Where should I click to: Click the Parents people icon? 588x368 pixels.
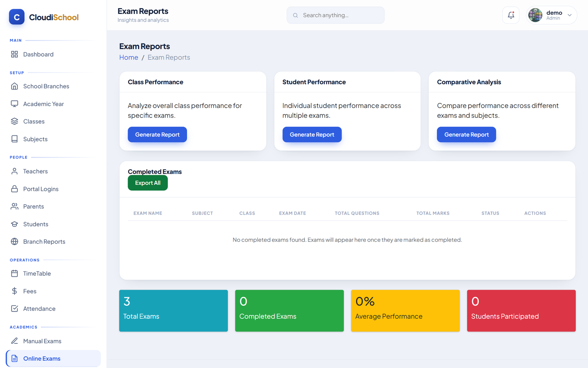14,206
